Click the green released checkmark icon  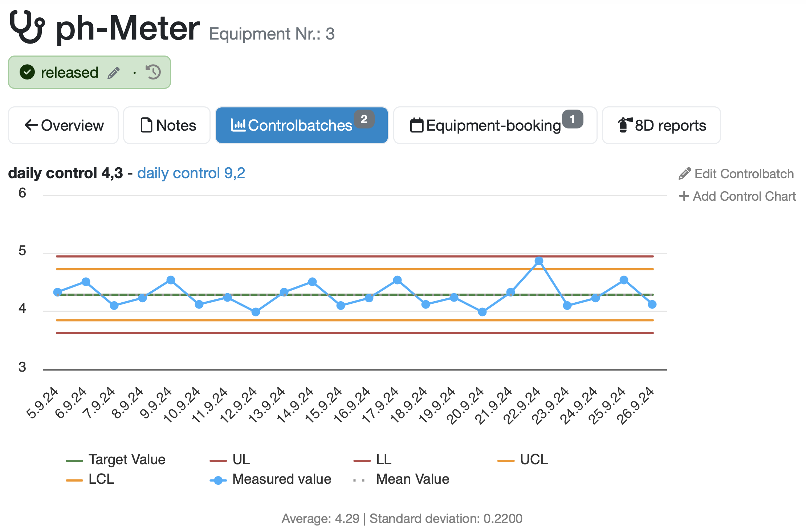point(27,72)
